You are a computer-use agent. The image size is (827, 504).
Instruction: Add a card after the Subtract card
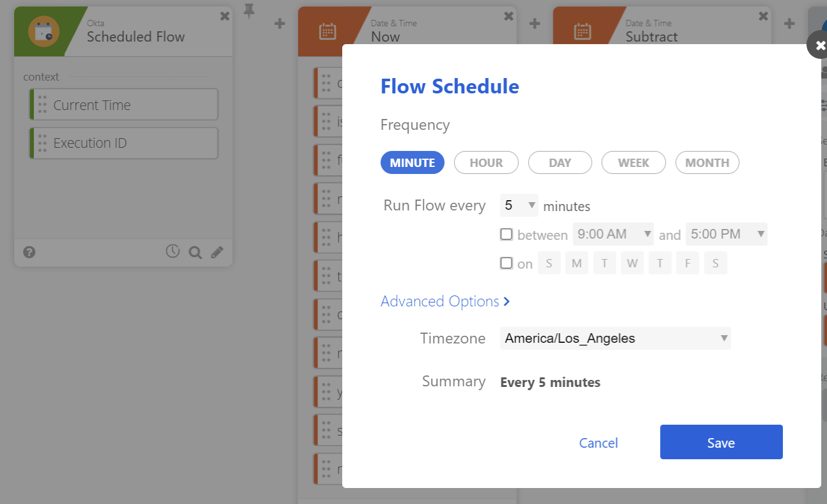point(789,24)
